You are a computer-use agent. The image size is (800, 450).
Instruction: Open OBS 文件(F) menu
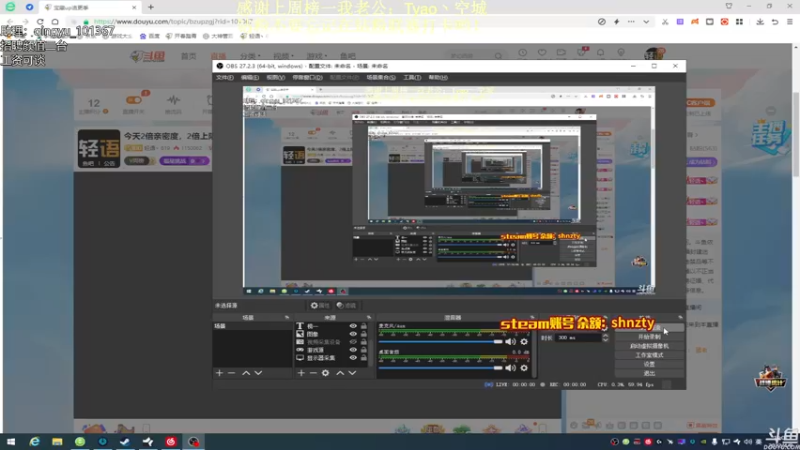pyautogui.click(x=224, y=78)
